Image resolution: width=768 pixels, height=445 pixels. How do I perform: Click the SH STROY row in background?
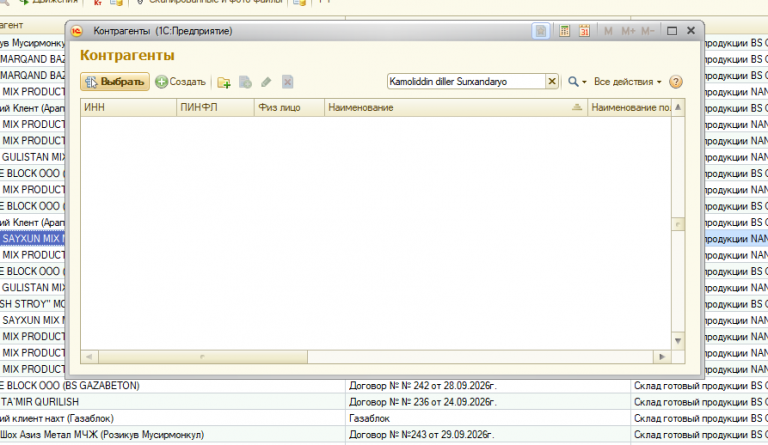pyautogui.click(x=32, y=304)
